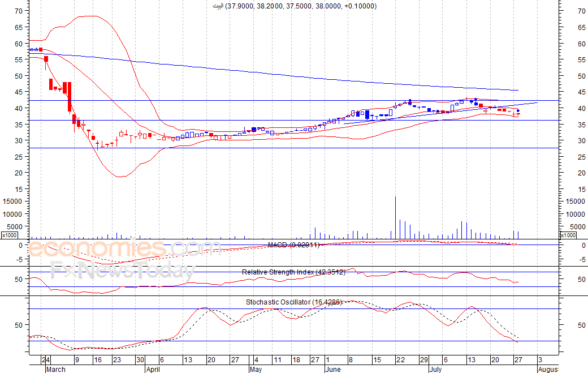This screenshot has height=373, width=588.
Task: Select the 15000 volume label on right axis
Action: pos(574,201)
